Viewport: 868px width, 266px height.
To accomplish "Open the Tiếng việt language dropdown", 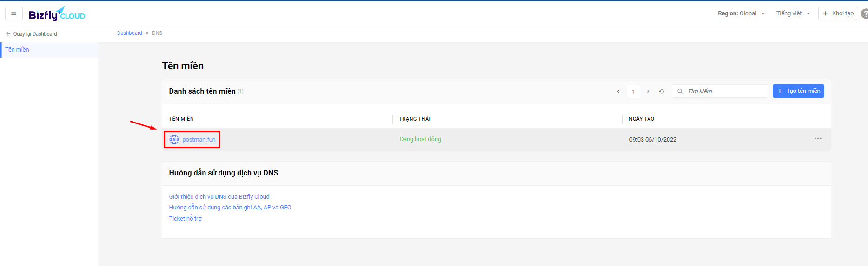I will 793,13.
